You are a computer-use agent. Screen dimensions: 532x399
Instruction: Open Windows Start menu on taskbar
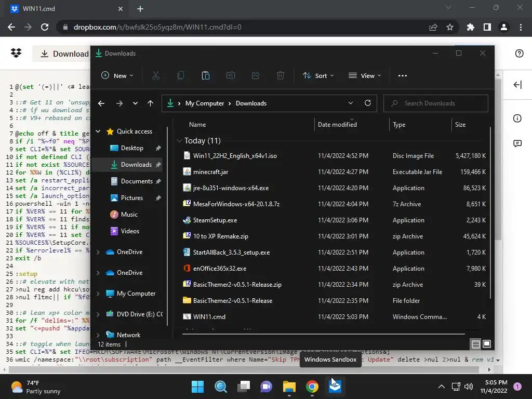tap(197, 387)
